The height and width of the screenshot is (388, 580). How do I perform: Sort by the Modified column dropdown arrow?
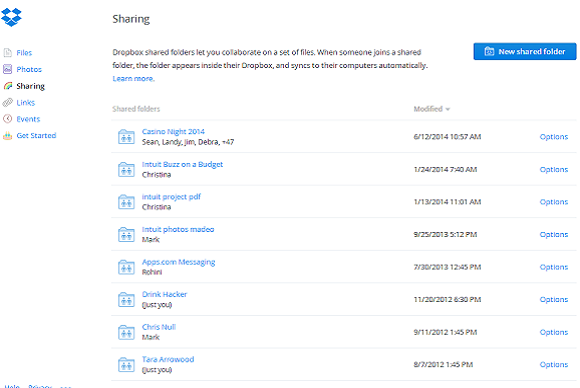coord(448,109)
